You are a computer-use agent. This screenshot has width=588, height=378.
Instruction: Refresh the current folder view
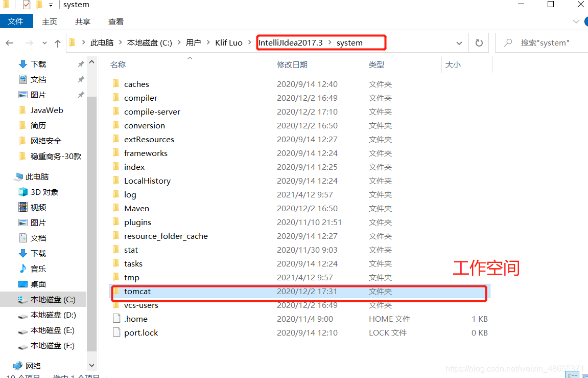click(x=479, y=43)
